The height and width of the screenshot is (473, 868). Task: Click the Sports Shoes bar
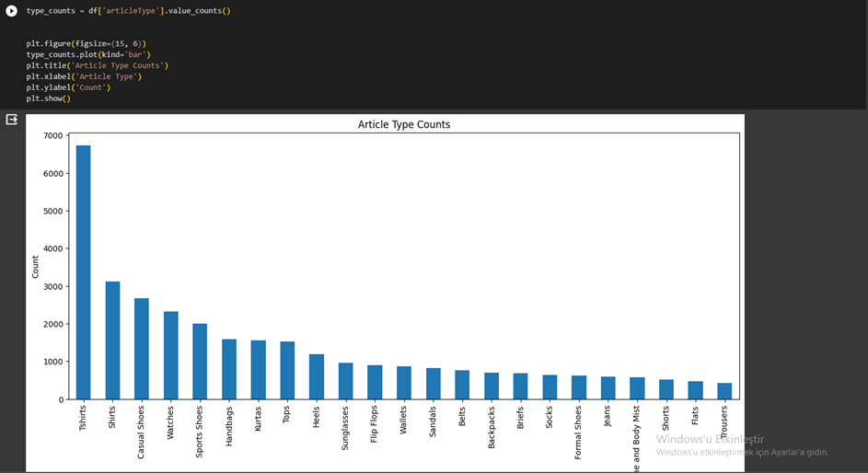click(x=200, y=362)
